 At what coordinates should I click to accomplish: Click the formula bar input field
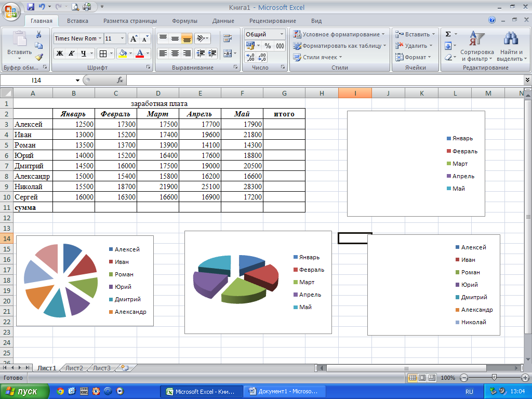coord(325,80)
